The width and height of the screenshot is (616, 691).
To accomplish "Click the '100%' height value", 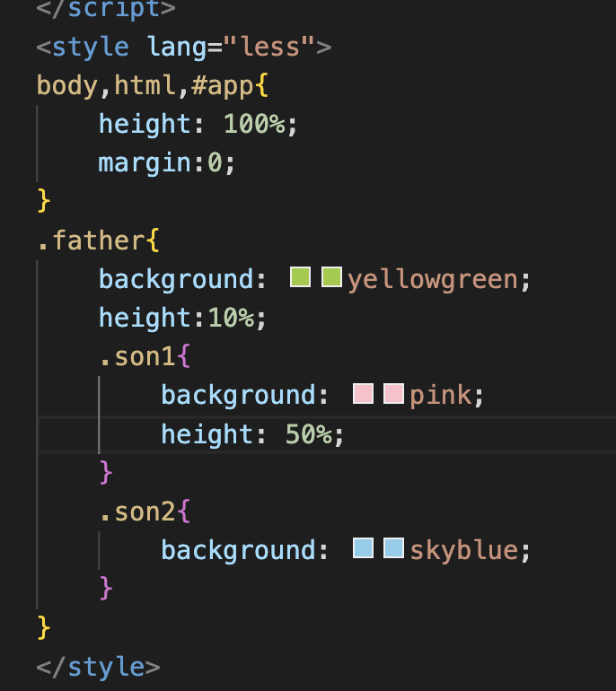I will (254, 124).
